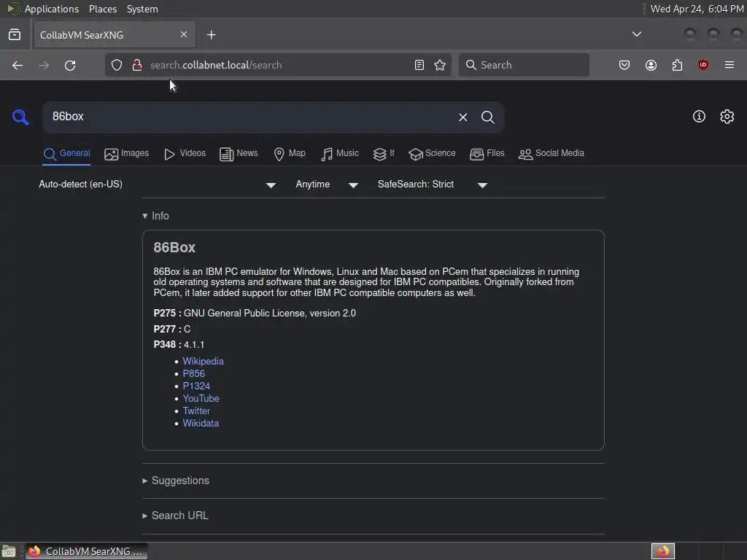Screen dimensions: 747x560
Task: Click show desktop icon in taskbar
Action: point(9,551)
